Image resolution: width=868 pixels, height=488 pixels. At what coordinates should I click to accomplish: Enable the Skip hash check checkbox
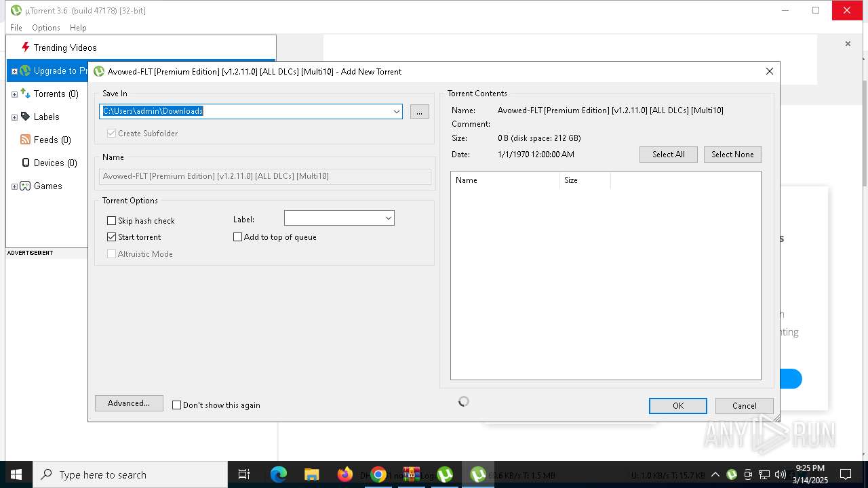click(112, 221)
